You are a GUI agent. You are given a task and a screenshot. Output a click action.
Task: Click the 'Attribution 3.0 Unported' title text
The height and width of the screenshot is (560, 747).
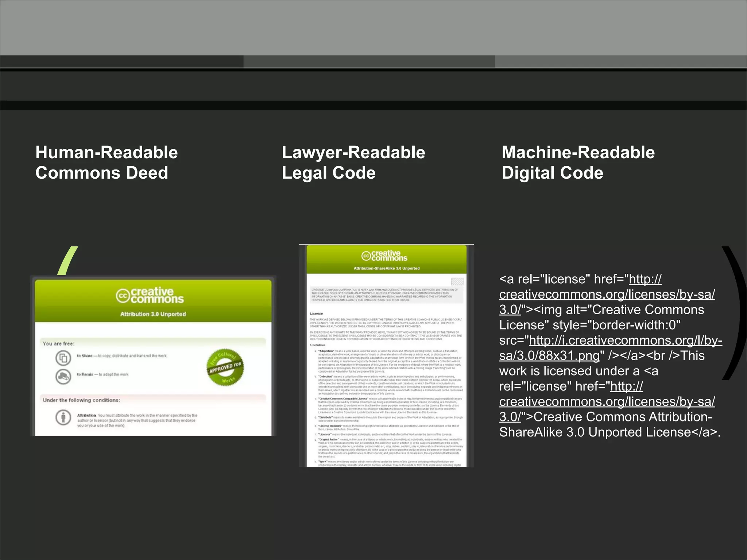(x=153, y=314)
